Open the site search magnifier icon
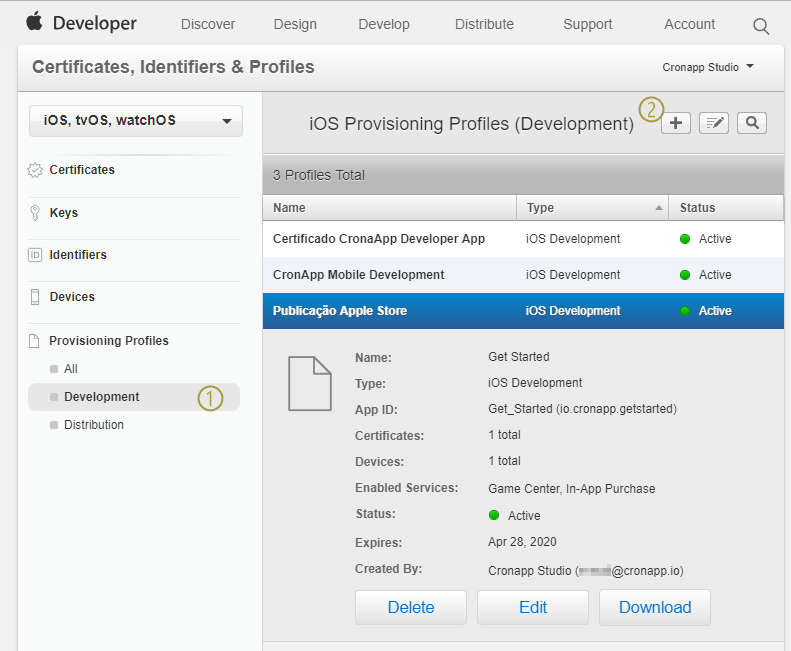Image resolution: width=791 pixels, height=651 pixels. click(761, 26)
